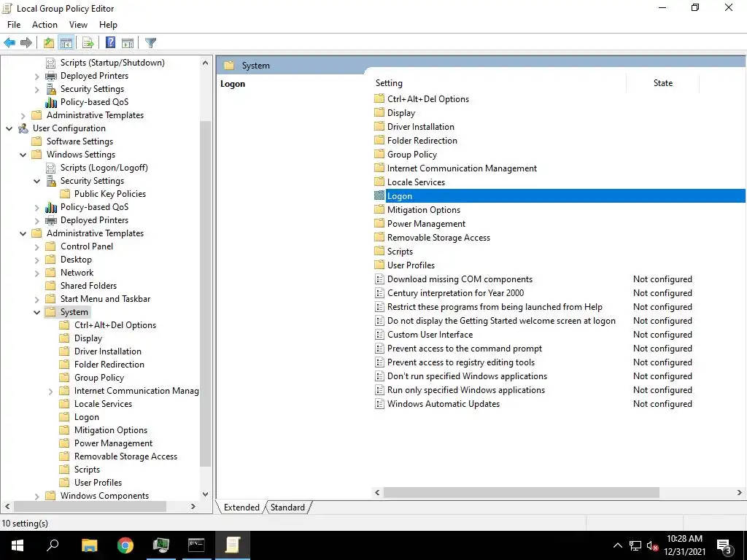Click the tree pane vertical scrollbar thumb

click(205, 293)
